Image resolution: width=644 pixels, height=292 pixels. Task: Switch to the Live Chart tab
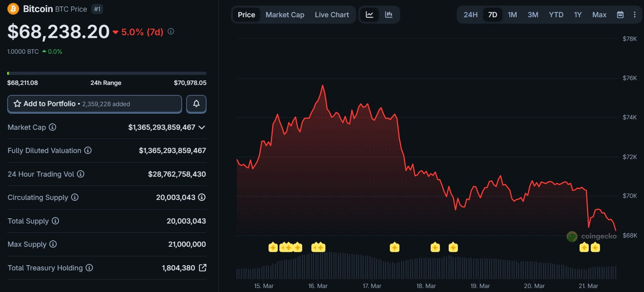coord(331,15)
